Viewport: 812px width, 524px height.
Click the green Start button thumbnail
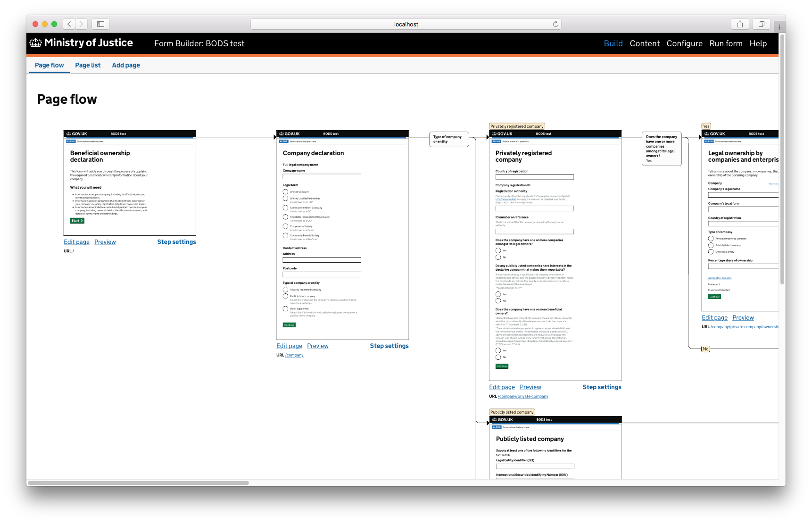(77, 221)
